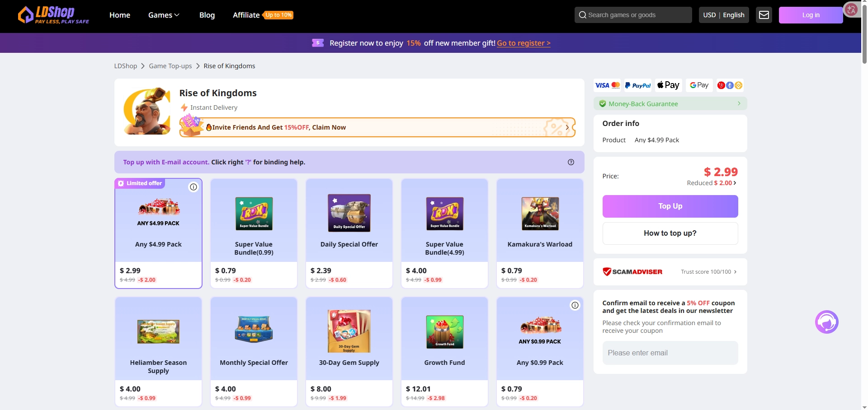Click the search magnifier icon
The height and width of the screenshot is (410, 868).
[x=583, y=15]
